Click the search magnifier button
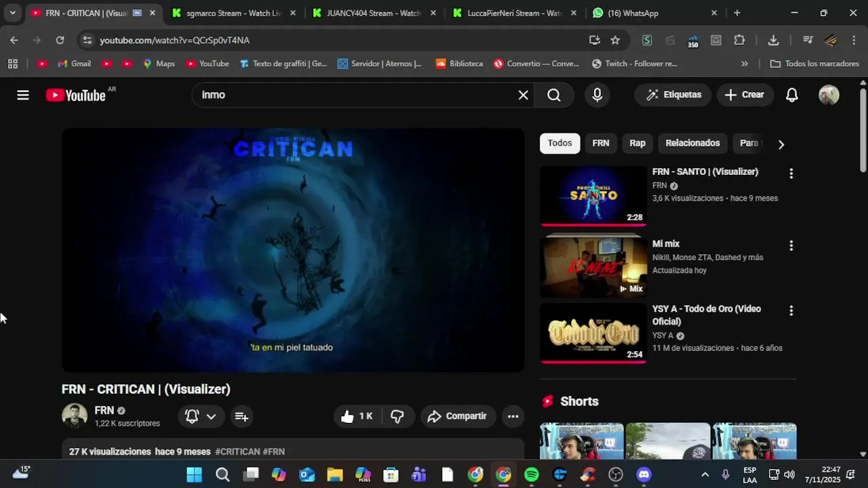868x488 pixels. 554,95
